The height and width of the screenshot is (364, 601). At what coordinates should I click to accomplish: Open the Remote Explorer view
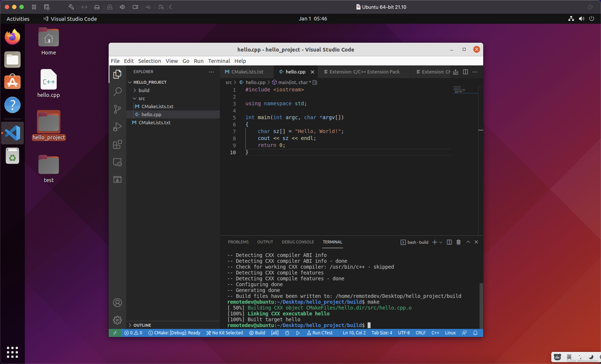117,162
